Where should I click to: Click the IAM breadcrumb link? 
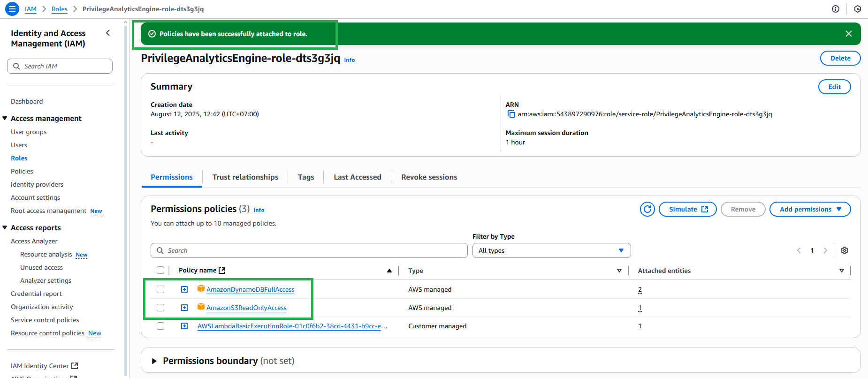(x=30, y=9)
